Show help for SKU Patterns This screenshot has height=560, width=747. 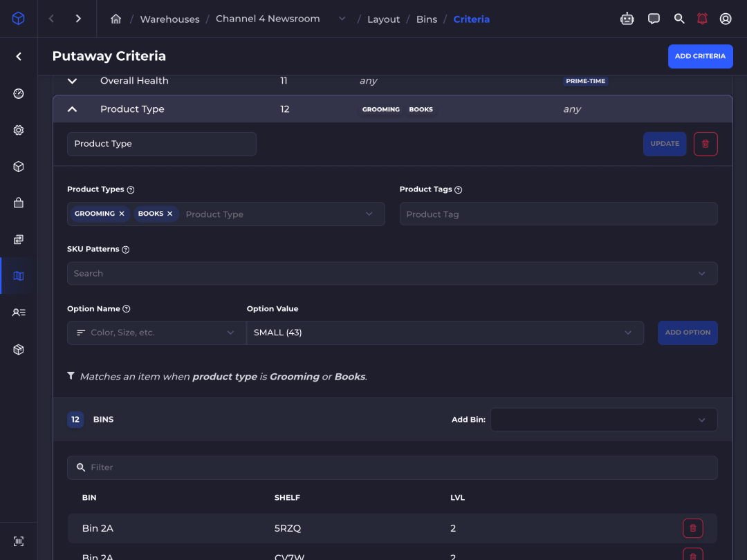(x=126, y=250)
